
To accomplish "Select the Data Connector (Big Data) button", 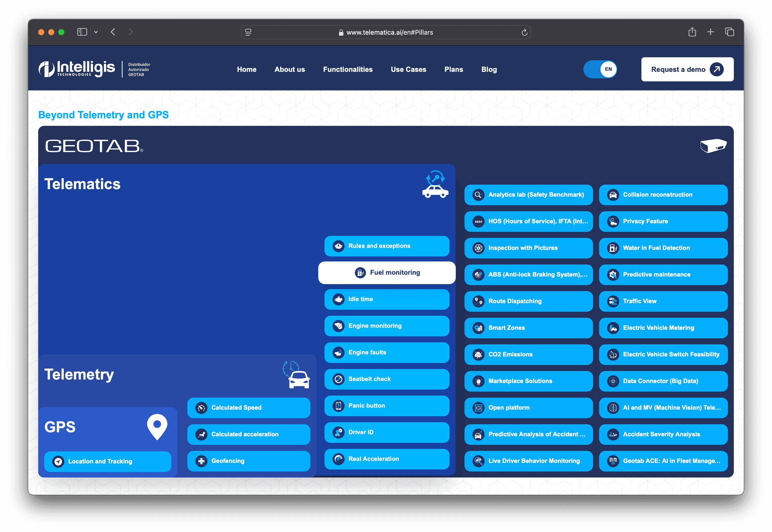I will coord(663,381).
